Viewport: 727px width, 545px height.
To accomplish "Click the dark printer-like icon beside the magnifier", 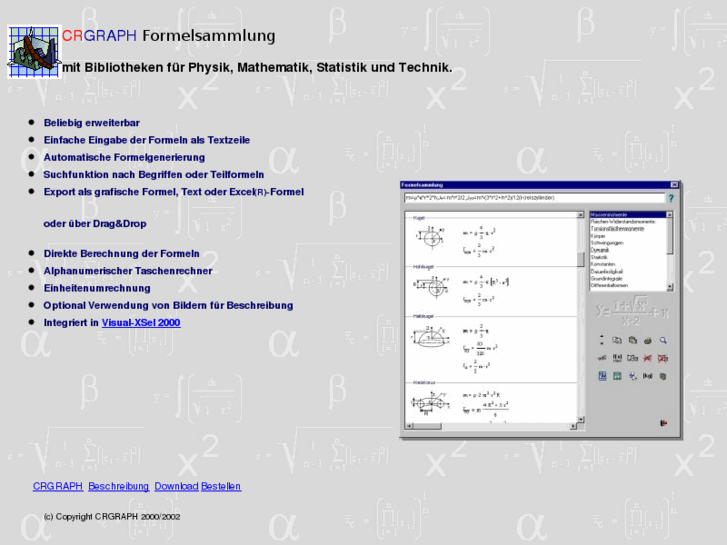I will 648,340.
